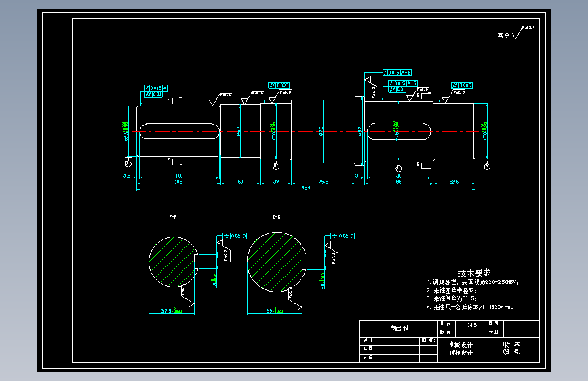Select the left keyway slot outline
Image resolution: width=588 pixels, height=381 pixels.
click(x=179, y=132)
